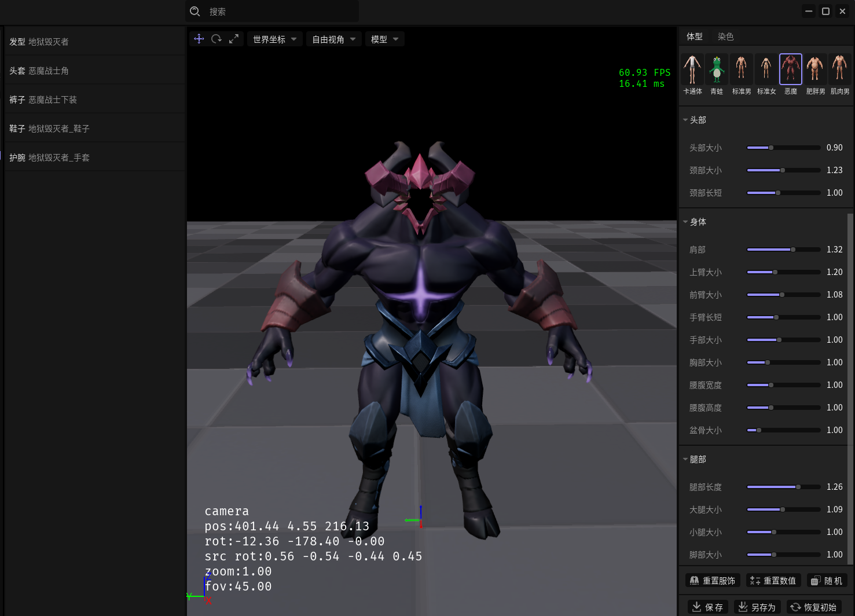Viewport: 855px width, 616px height.
Task: Click the 随机 random button
Action: (x=827, y=581)
